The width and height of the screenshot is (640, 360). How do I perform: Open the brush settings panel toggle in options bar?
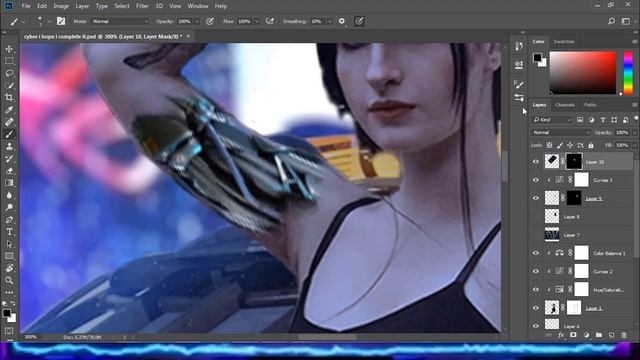pos(61,21)
